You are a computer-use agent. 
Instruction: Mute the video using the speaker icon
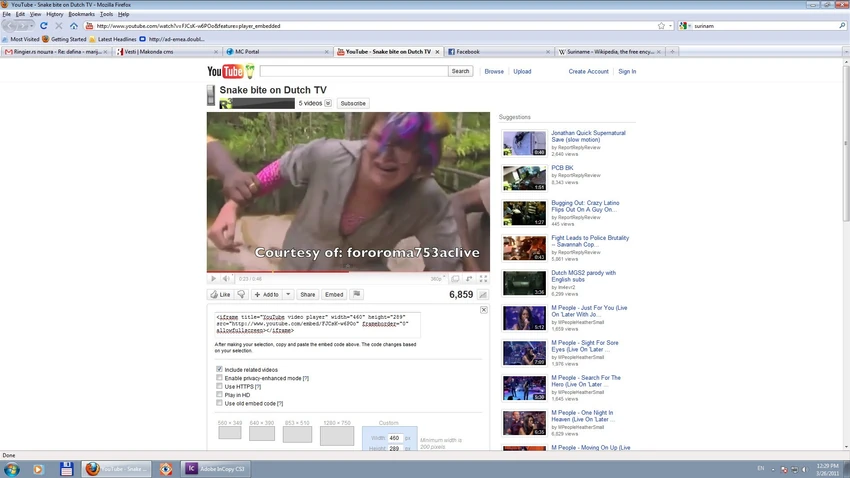click(226, 279)
